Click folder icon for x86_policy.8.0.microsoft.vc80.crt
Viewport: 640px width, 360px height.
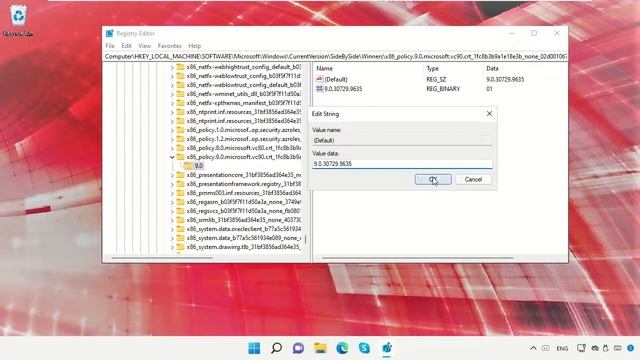(x=180, y=148)
